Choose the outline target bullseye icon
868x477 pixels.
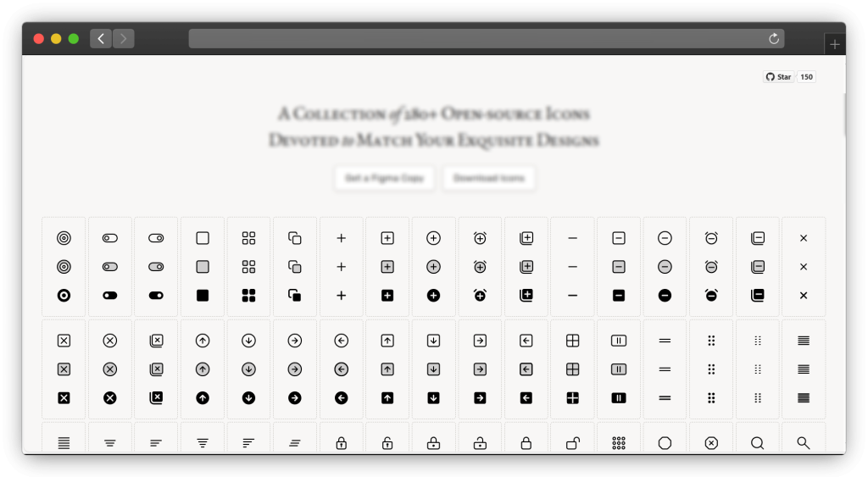click(64, 238)
